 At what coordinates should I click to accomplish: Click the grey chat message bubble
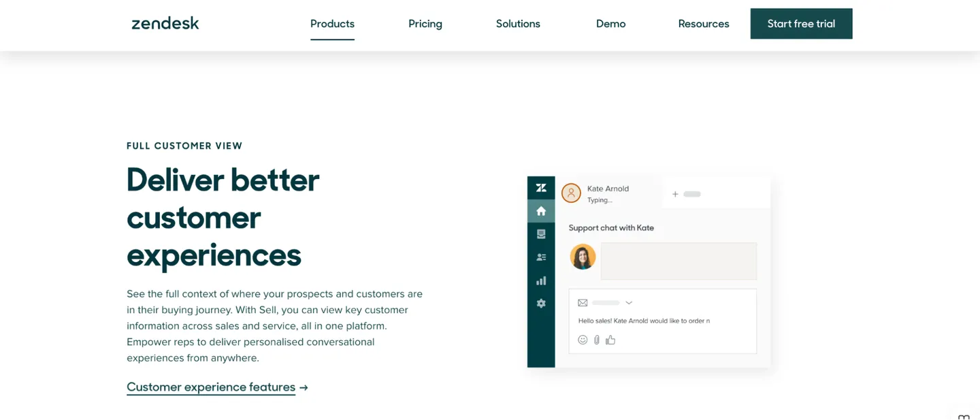pyautogui.click(x=679, y=261)
